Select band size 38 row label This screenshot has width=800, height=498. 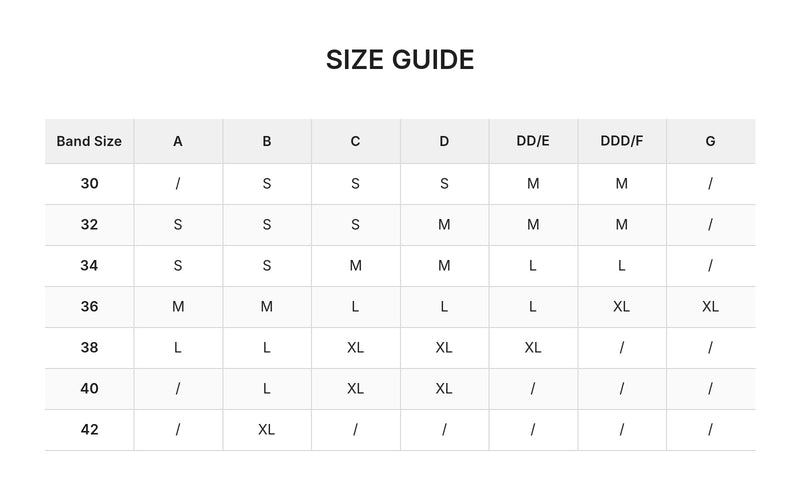89,348
